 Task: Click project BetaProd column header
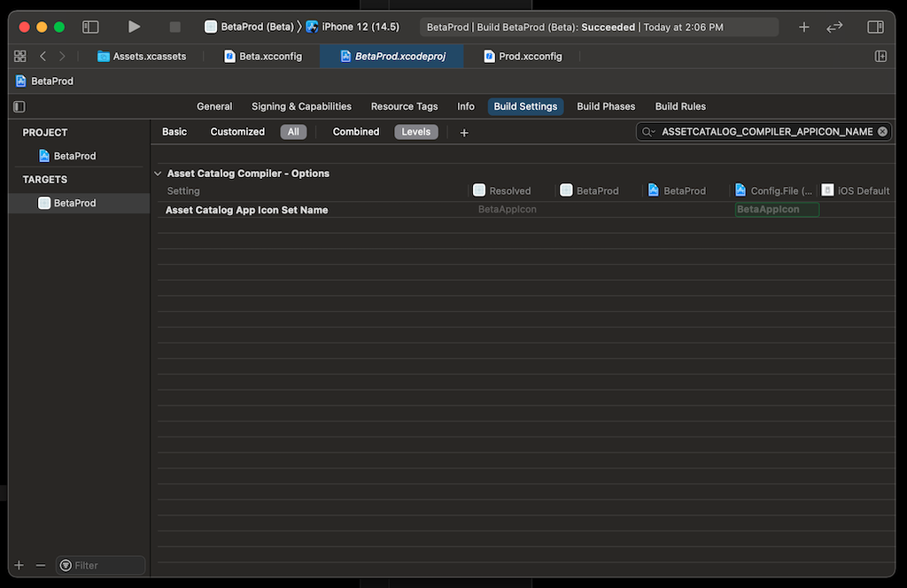[677, 190]
